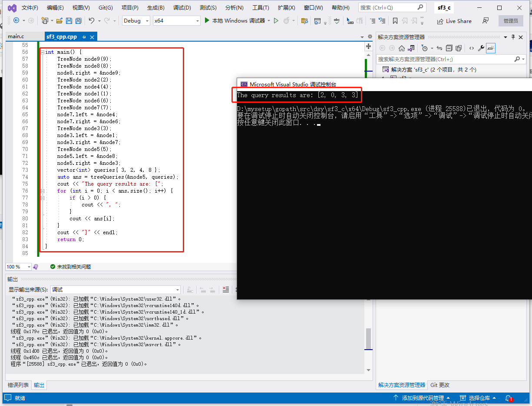Toggle Preview Selected Items in Solution Explorer
The width and height of the screenshot is (532, 406).
pyautogui.click(x=491, y=48)
